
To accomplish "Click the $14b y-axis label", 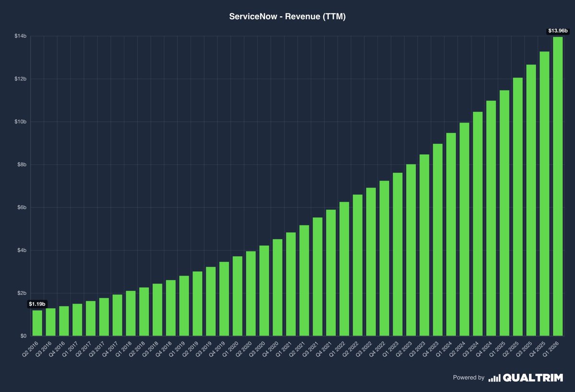I will click(x=21, y=36).
